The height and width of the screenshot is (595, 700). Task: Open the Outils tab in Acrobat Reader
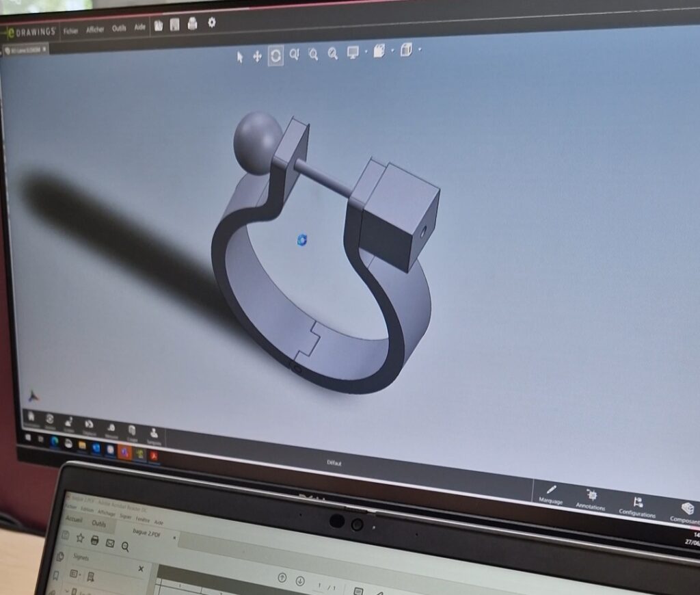coord(98,523)
